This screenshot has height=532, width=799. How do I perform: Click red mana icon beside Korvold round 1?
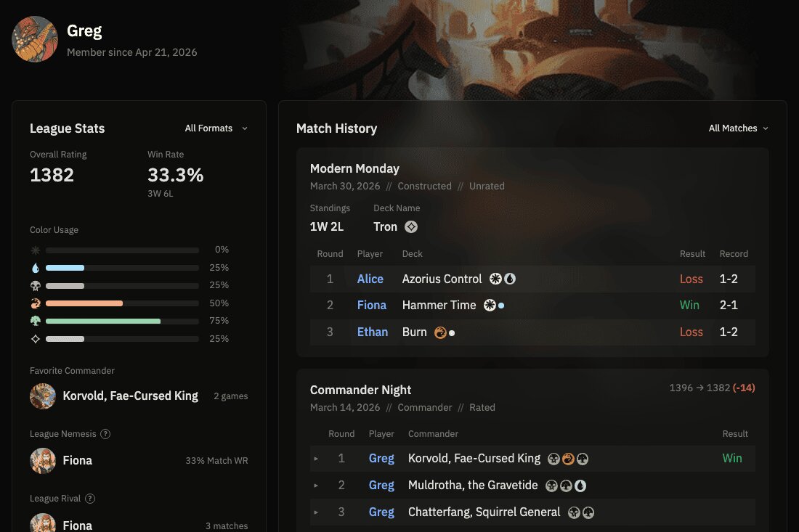pyautogui.click(x=568, y=459)
